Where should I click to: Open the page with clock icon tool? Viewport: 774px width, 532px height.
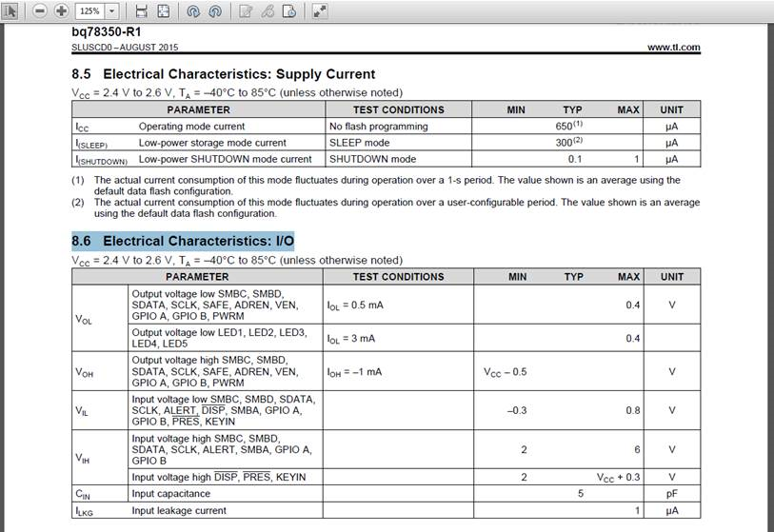pyautogui.click(x=289, y=10)
